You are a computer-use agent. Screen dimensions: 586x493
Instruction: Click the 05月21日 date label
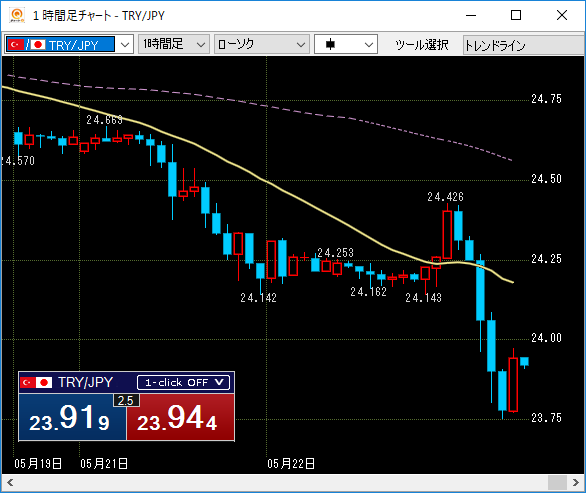tap(104, 464)
